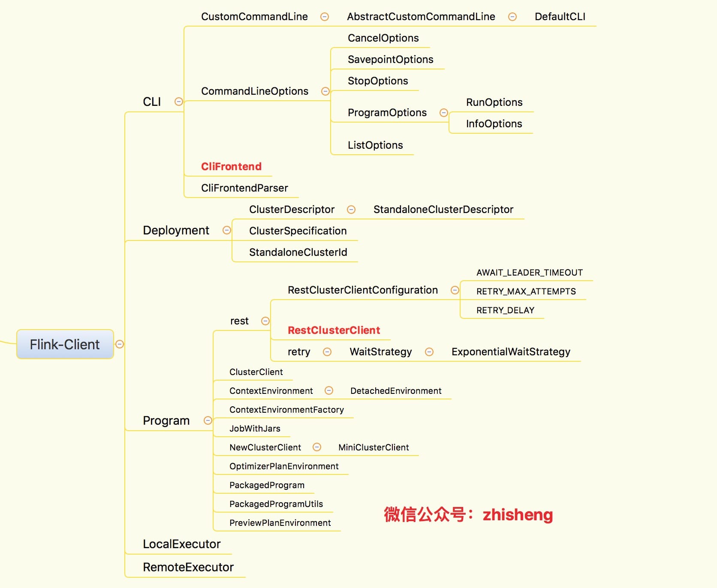
Task: Select the CLI topic
Action: (152, 102)
